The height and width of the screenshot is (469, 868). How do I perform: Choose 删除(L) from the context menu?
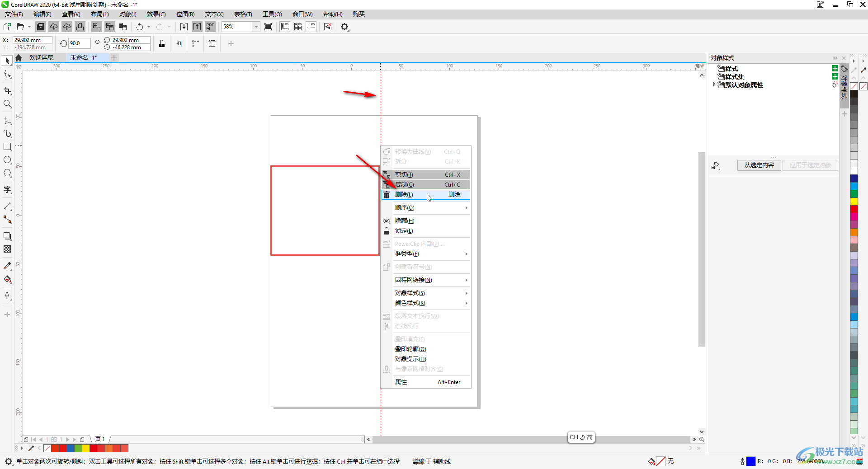coord(404,195)
